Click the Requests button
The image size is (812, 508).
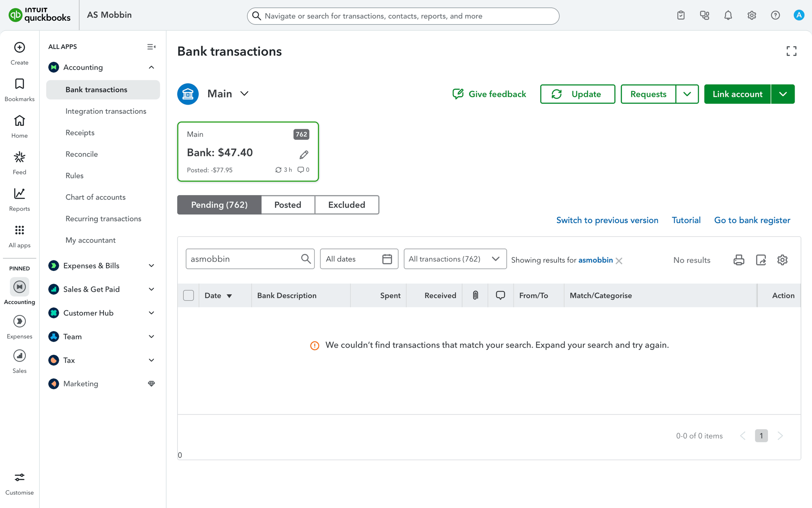coord(648,94)
